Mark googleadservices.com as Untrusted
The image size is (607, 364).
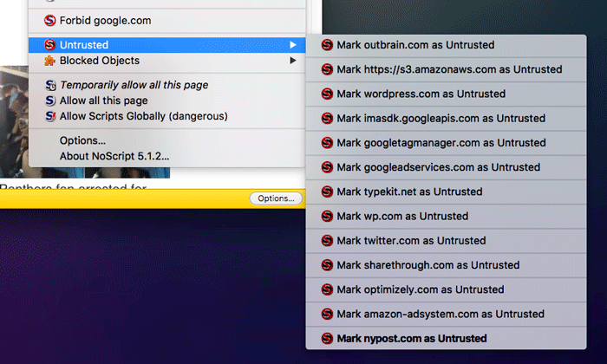446,167
